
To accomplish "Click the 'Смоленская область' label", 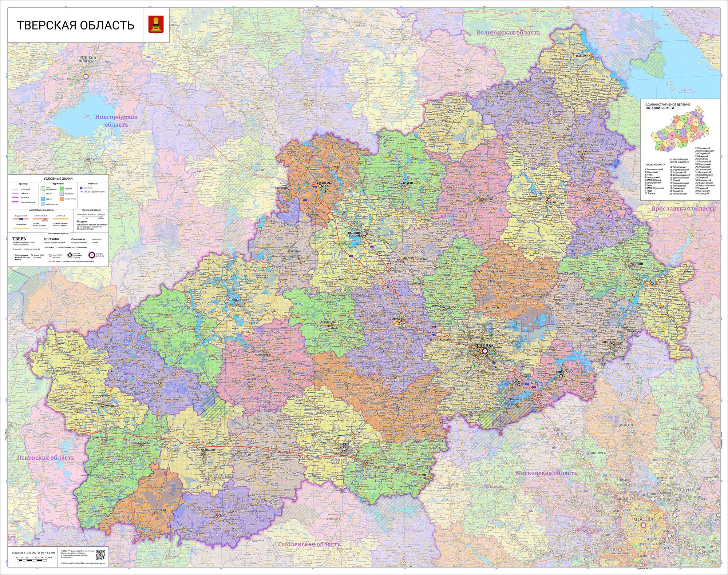I will coord(309,544).
